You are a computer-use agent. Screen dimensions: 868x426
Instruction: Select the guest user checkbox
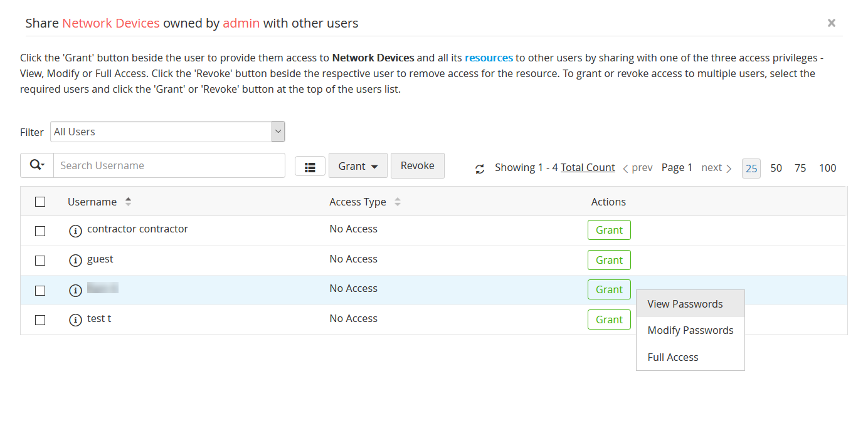pyautogui.click(x=40, y=261)
